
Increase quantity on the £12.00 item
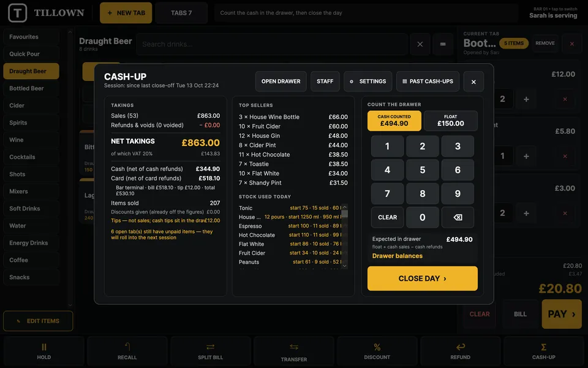coord(526,99)
